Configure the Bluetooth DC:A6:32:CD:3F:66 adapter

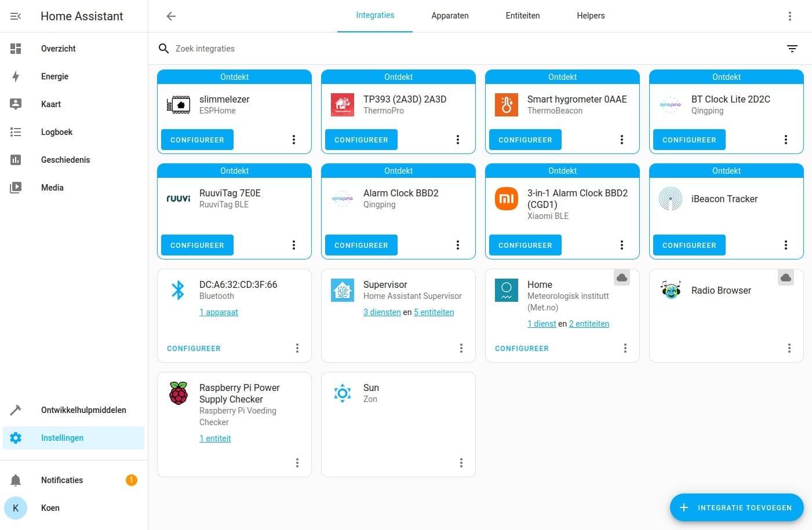pos(194,349)
